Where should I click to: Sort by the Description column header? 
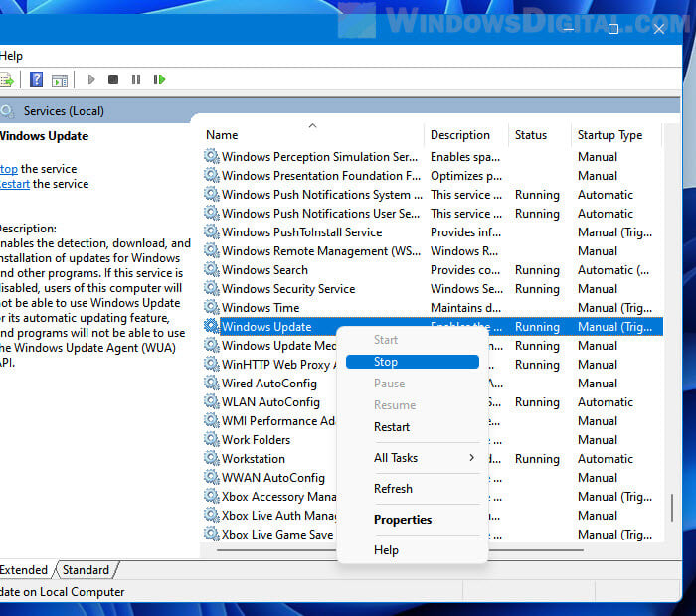(466, 135)
